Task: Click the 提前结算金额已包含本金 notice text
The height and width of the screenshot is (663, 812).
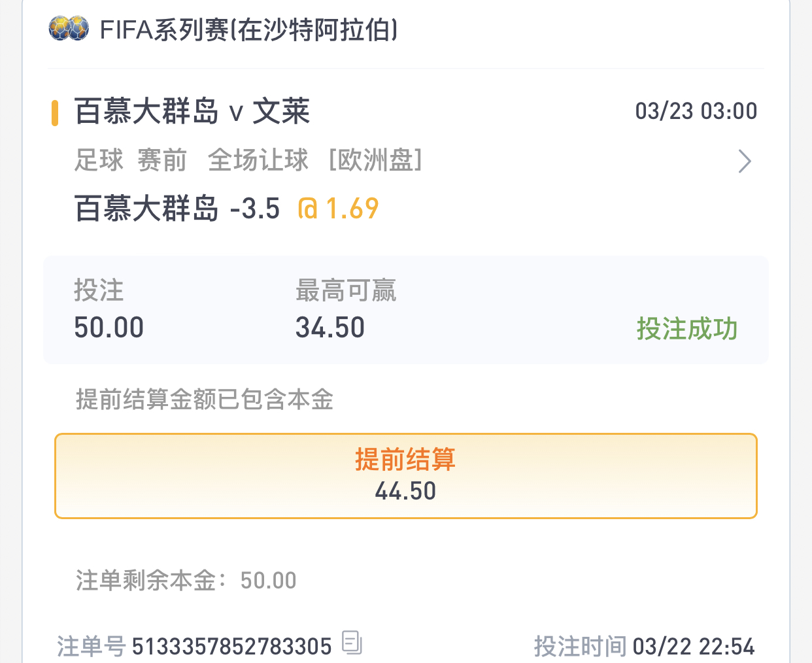Action: pos(205,399)
